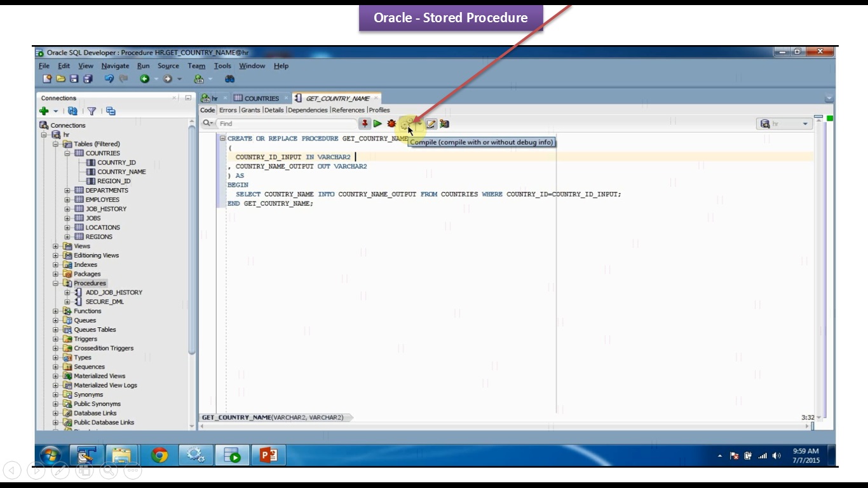The height and width of the screenshot is (488, 868).
Task: Toggle the red pin Freeze Content button
Action: (x=365, y=123)
